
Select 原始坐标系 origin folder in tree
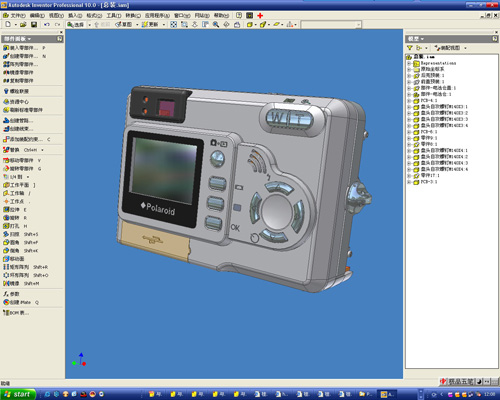coord(432,69)
